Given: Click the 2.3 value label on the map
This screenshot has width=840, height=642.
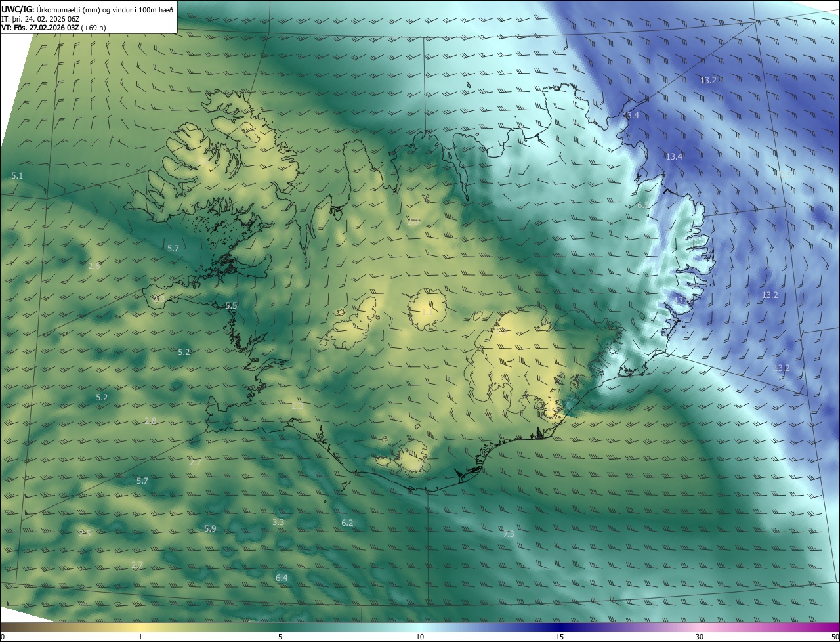Looking at the screenshot, I should coord(297,406).
